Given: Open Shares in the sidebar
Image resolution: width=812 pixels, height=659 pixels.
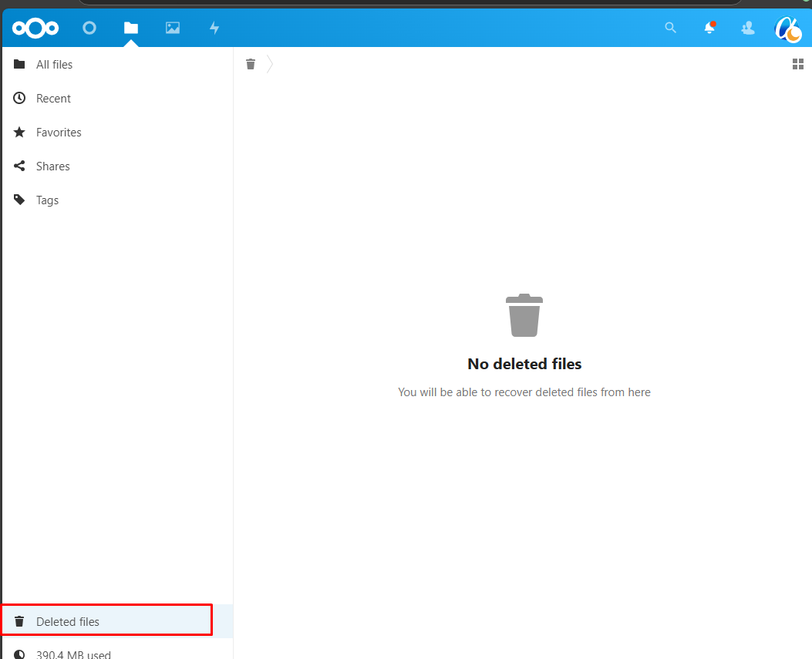Looking at the screenshot, I should [52, 166].
